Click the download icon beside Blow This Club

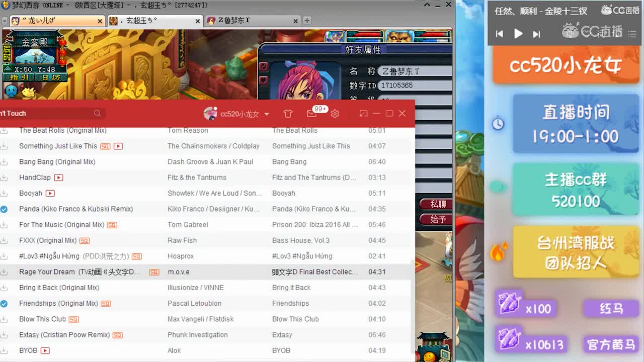4,319
